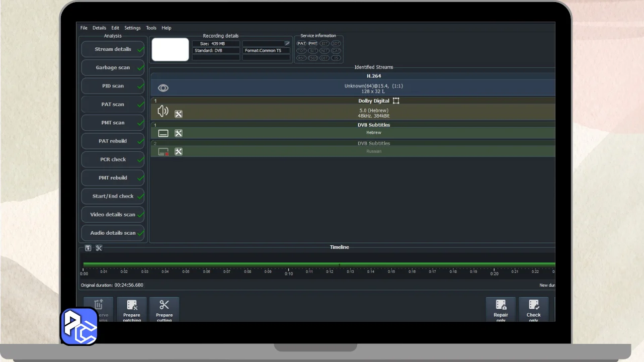Screen dimensions: 644x362
Task: Click the green timeline bar
Action: pyautogui.click(x=319, y=264)
